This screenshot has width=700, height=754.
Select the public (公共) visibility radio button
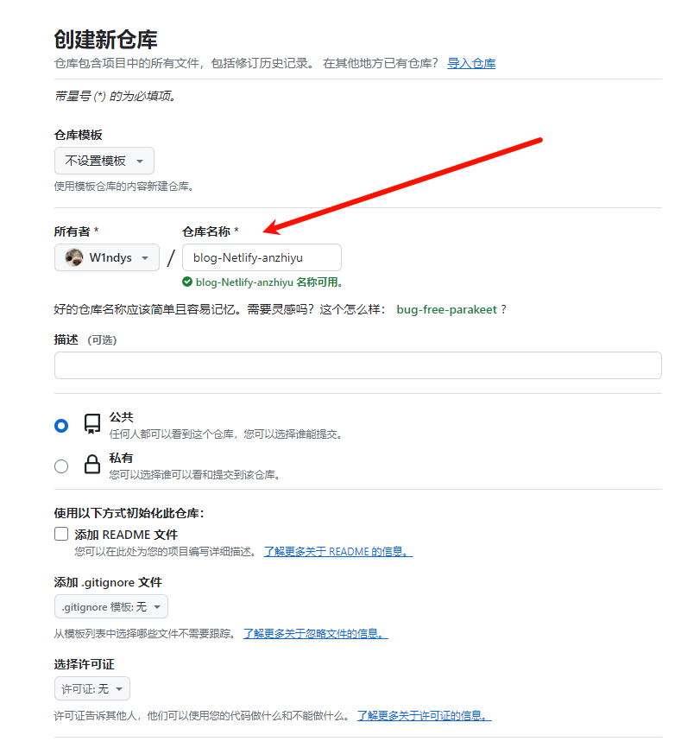[61, 426]
